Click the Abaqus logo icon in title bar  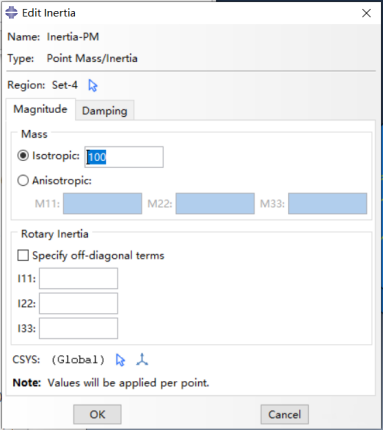point(11,13)
